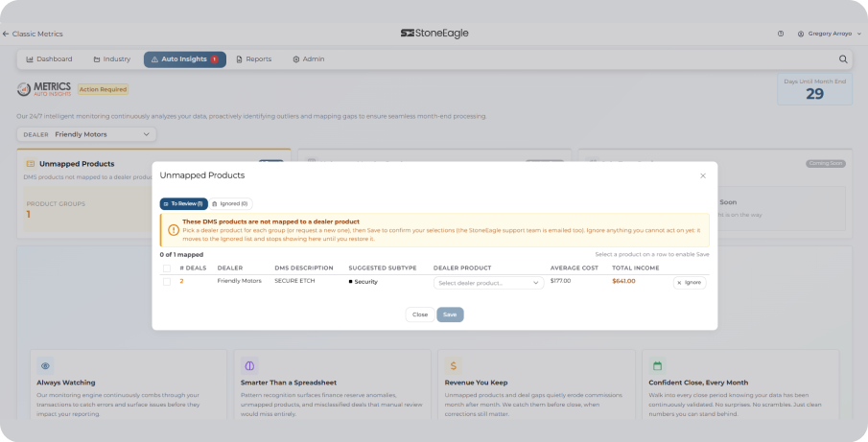Image resolution: width=868 pixels, height=442 pixels.
Task: Open Gregory Arroyo user menu
Action: click(830, 34)
